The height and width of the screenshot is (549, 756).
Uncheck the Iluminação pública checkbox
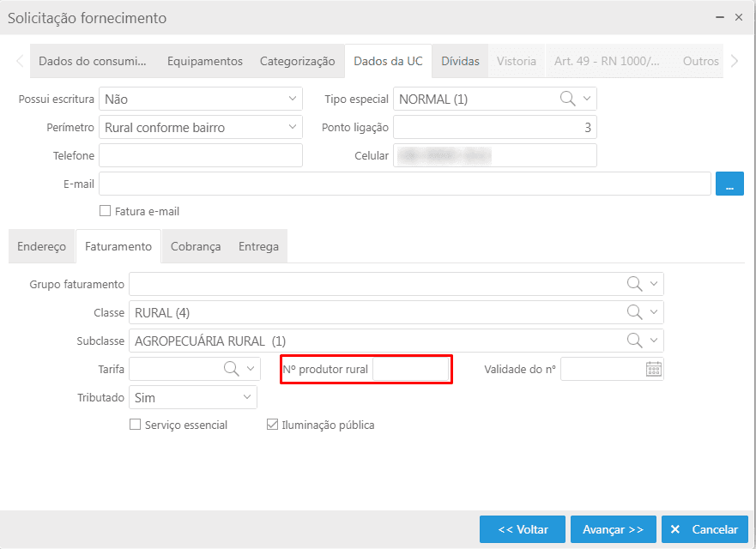273,425
